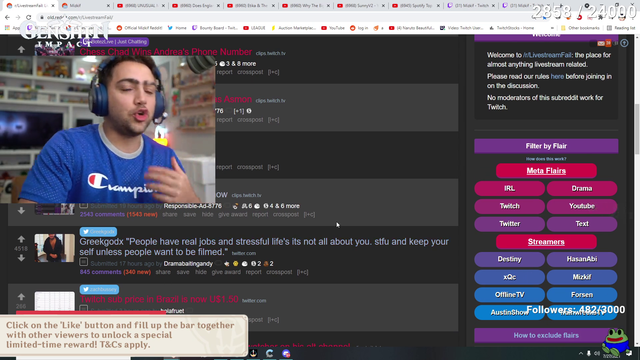
Task: Click the browser back arrow
Action: pyautogui.click(x=7, y=18)
